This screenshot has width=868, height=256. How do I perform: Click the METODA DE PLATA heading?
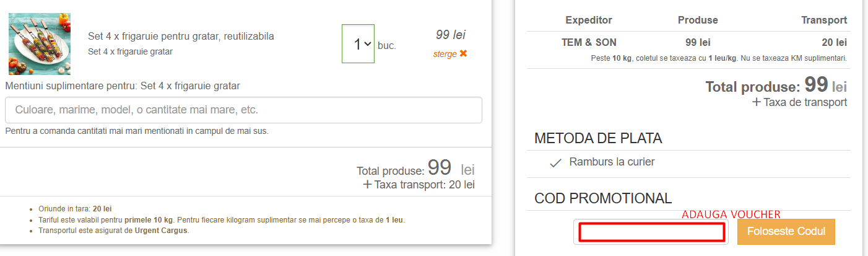click(x=598, y=138)
